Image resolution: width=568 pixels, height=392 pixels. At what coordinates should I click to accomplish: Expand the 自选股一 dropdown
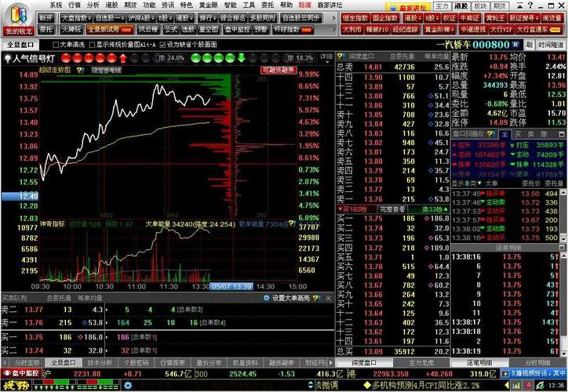click(110, 18)
